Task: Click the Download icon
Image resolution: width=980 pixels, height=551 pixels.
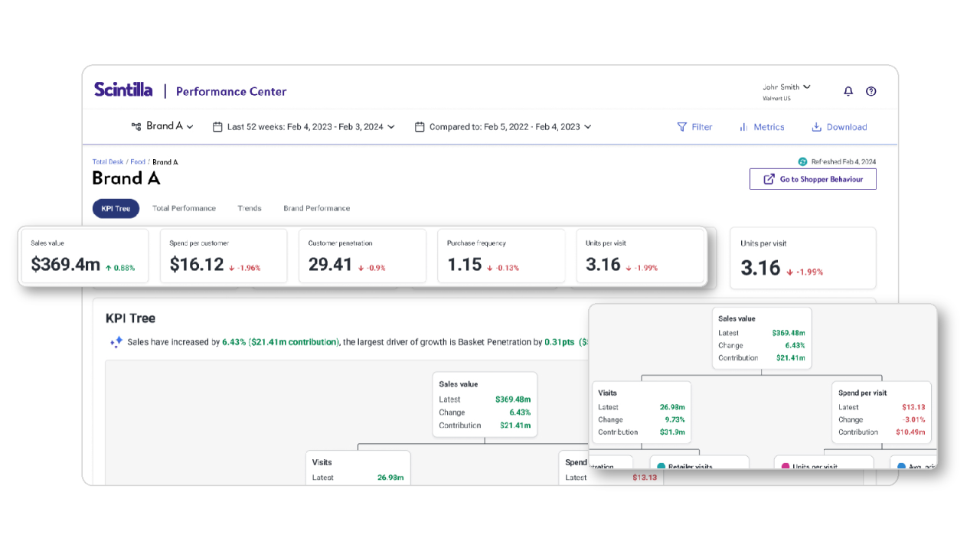Action: pyautogui.click(x=816, y=127)
